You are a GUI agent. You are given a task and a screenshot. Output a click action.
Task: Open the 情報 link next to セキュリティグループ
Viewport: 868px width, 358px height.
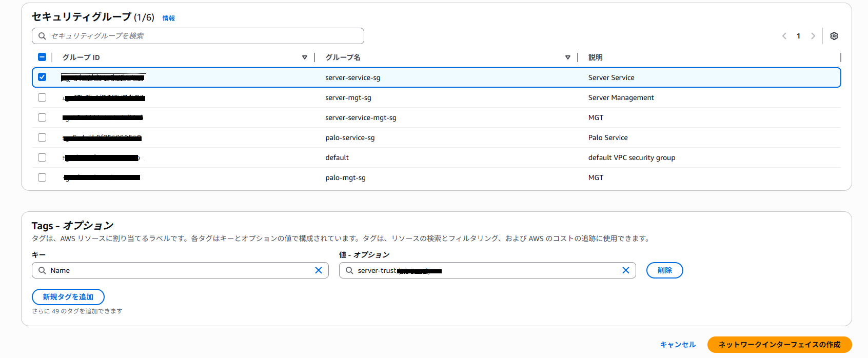tap(169, 18)
